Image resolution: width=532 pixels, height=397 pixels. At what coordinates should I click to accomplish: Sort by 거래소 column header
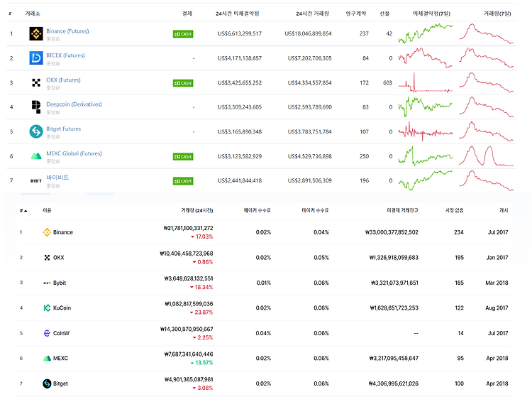coord(33,13)
